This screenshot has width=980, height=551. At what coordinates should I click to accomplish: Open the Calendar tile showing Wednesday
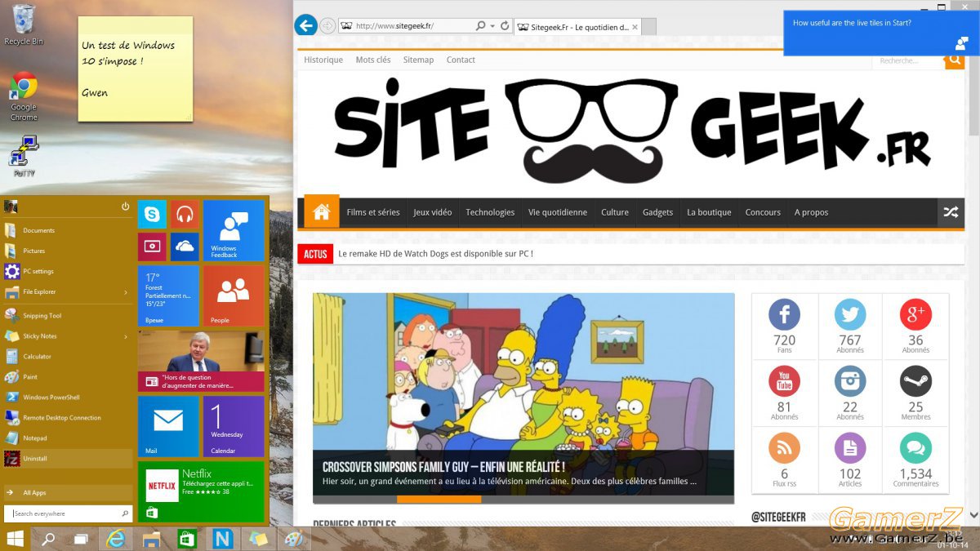click(234, 426)
